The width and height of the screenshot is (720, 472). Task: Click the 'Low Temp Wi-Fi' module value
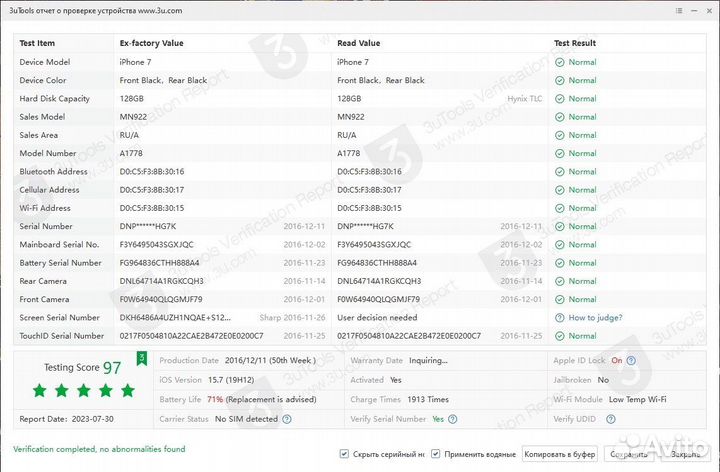click(637, 399)
